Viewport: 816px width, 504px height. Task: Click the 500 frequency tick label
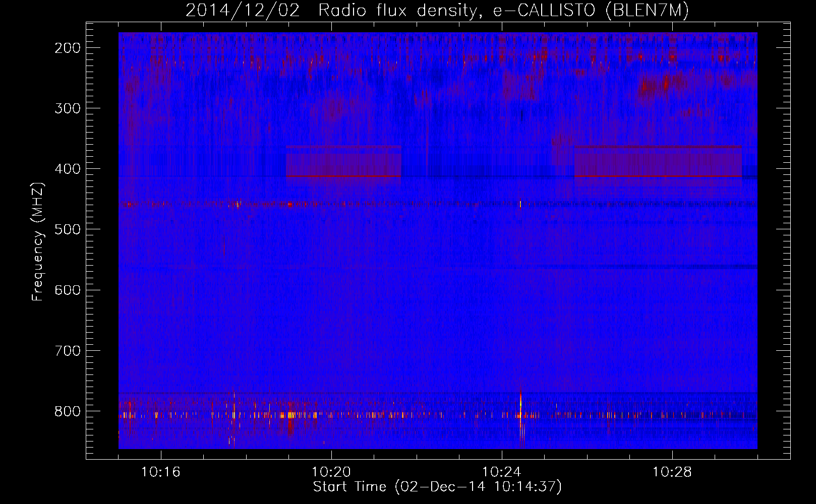pyautogui.click(x=68, y=229)
